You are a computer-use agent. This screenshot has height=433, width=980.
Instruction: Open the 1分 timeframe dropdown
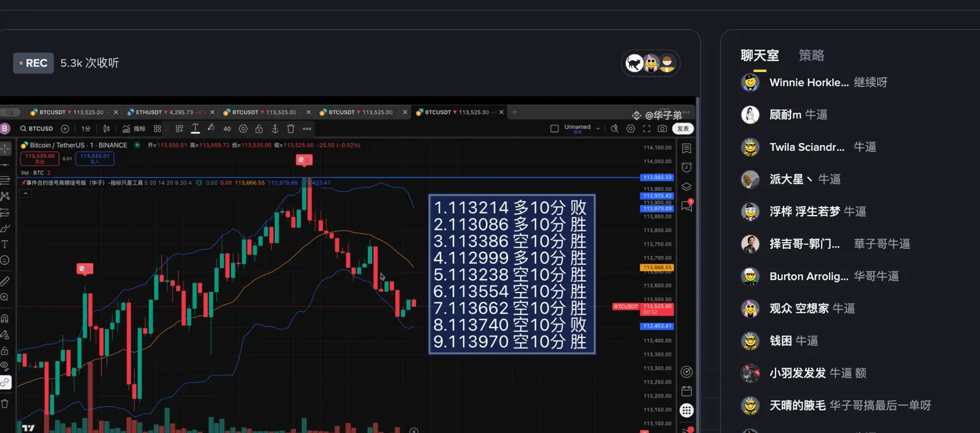(x=86, y=129)
